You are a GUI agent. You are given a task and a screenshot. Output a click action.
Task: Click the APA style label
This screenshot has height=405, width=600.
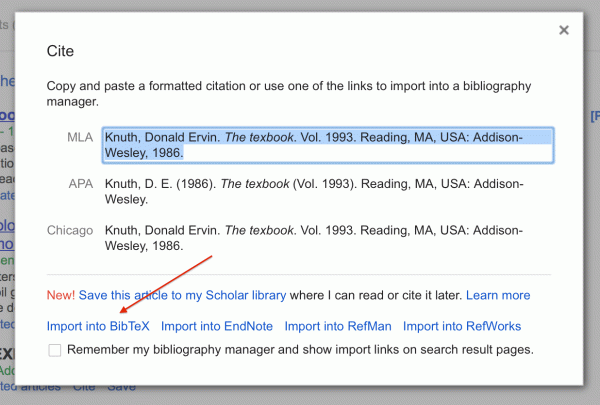(x=81, y=184)
